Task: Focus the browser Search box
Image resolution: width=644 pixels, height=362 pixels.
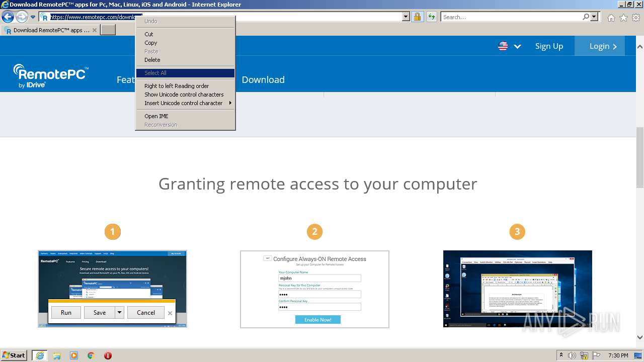Action: tap(511, 17)
